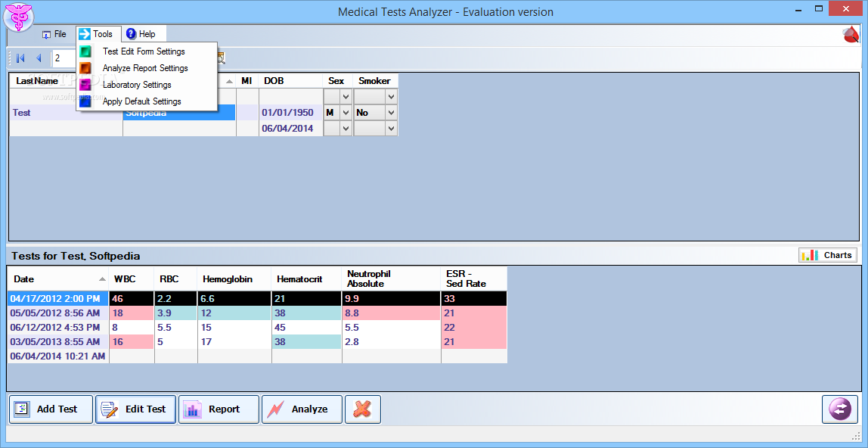The image size is (868, 448).
Task: Click DOB column header
Action: click(290, 81)
